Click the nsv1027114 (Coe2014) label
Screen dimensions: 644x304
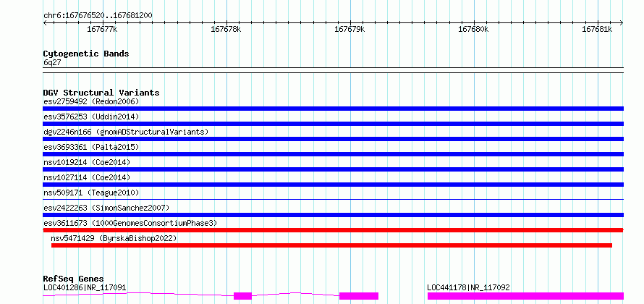[87, 177]
